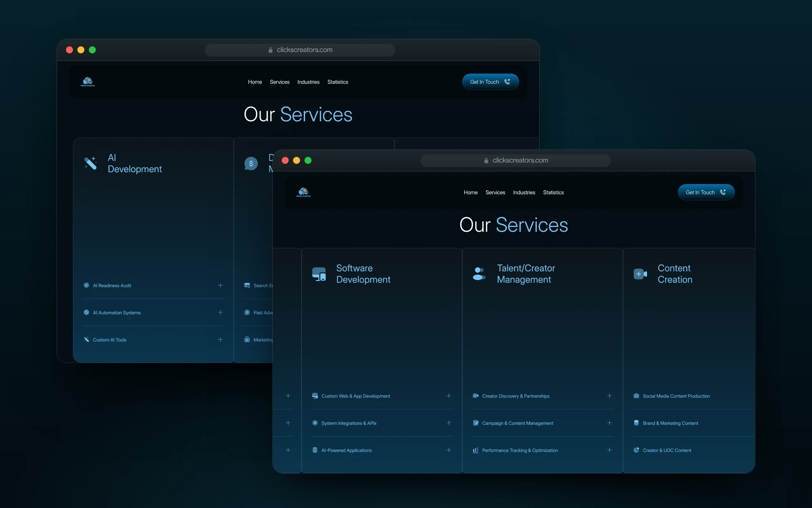This screenshot has height=508, width=812.
Task: Expand Performance Tracking & Optimization plus
Action: pyautogui.click(x=609, y=450)
